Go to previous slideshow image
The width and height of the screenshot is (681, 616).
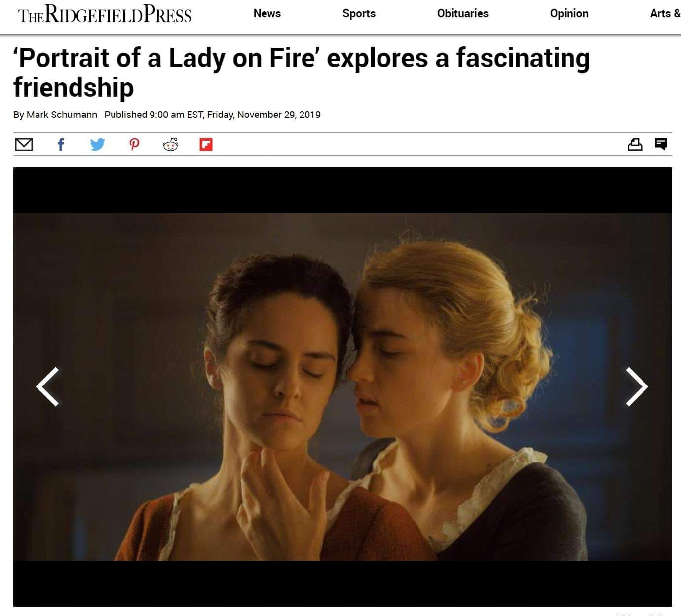[x=48, y=386]
